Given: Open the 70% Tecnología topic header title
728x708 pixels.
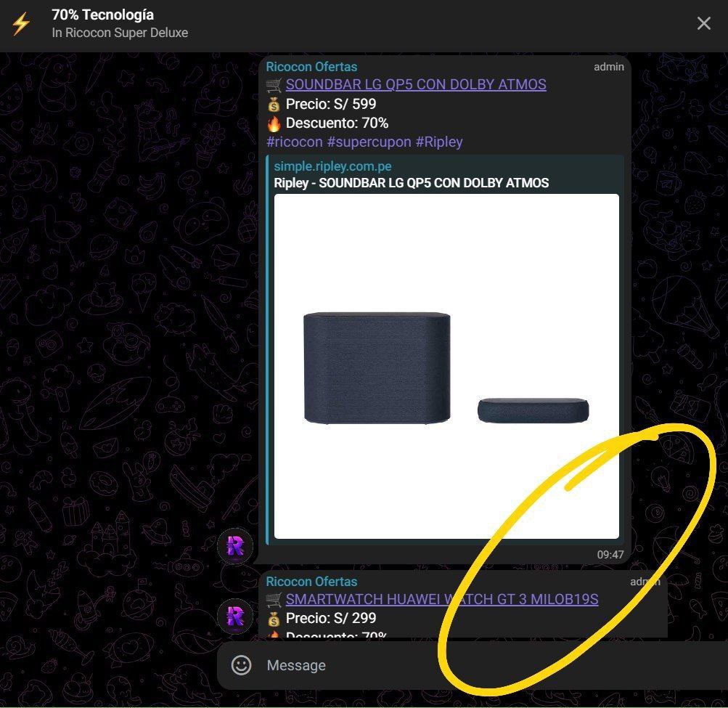Looking at the screenshot, I should [x=102, y=15].
